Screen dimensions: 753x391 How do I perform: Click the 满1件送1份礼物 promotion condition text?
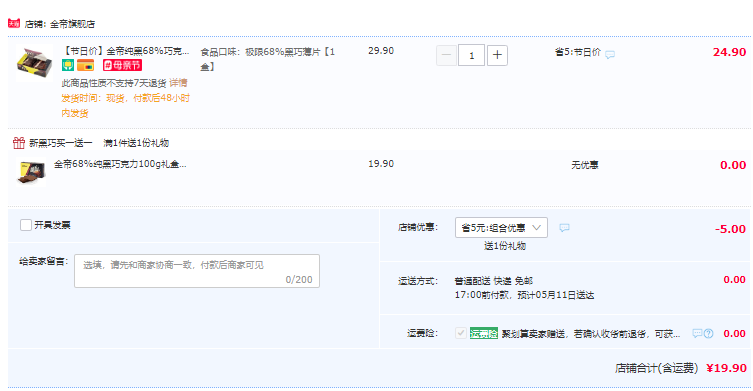[x=136, y=143]
